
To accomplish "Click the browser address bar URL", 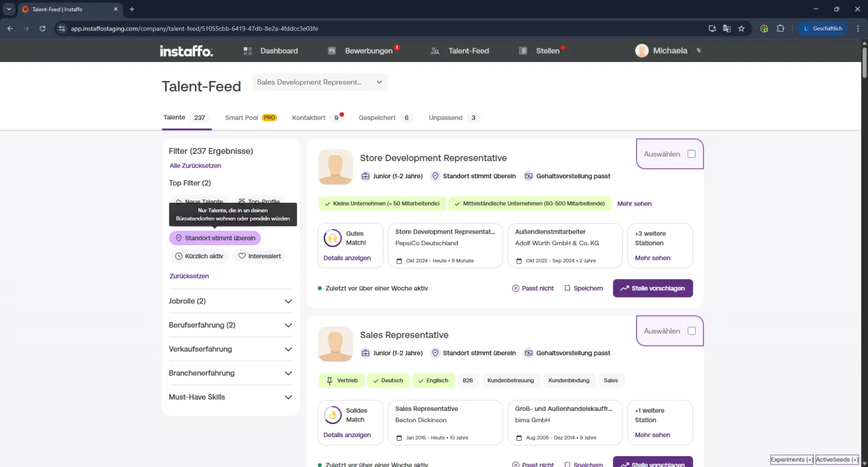I will (194, 28).
